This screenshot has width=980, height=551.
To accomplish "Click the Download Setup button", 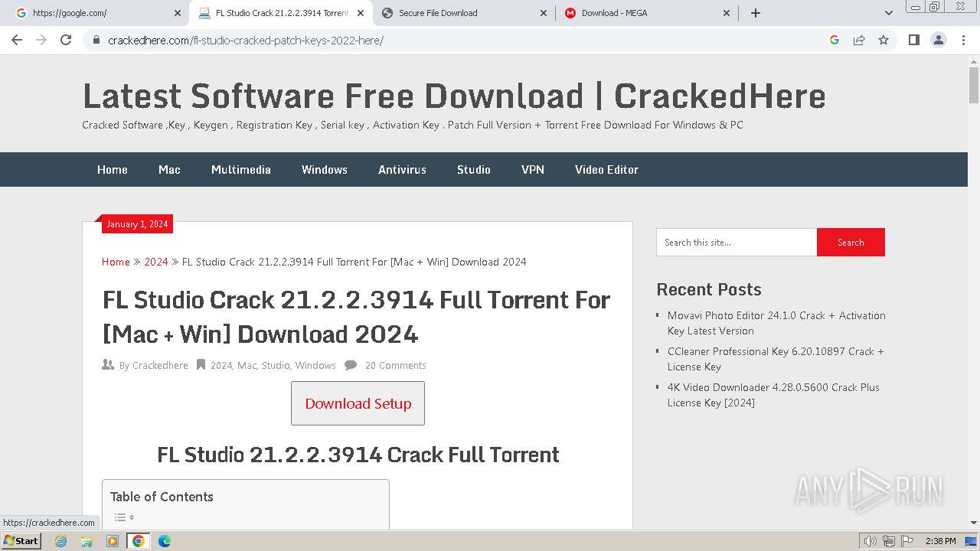I will 358,403.
